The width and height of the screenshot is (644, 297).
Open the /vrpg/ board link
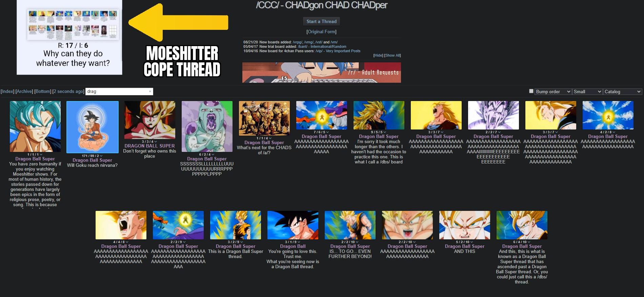297,42
